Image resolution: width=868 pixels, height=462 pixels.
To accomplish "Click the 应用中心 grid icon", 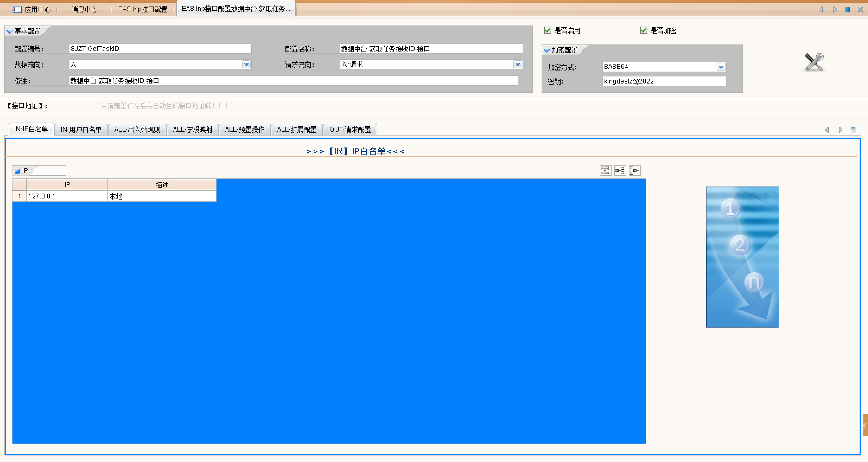I will tap(17, 9).
